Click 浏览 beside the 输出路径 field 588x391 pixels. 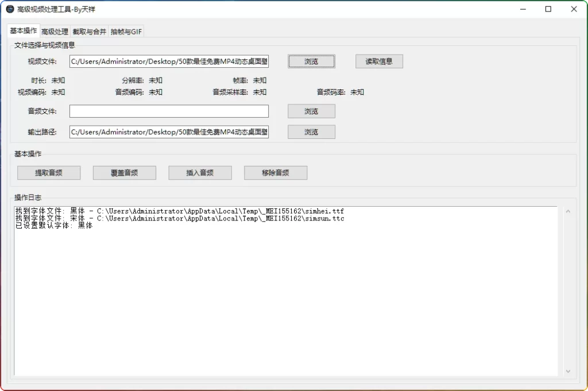pyautogui.click(x=311, y=132)
